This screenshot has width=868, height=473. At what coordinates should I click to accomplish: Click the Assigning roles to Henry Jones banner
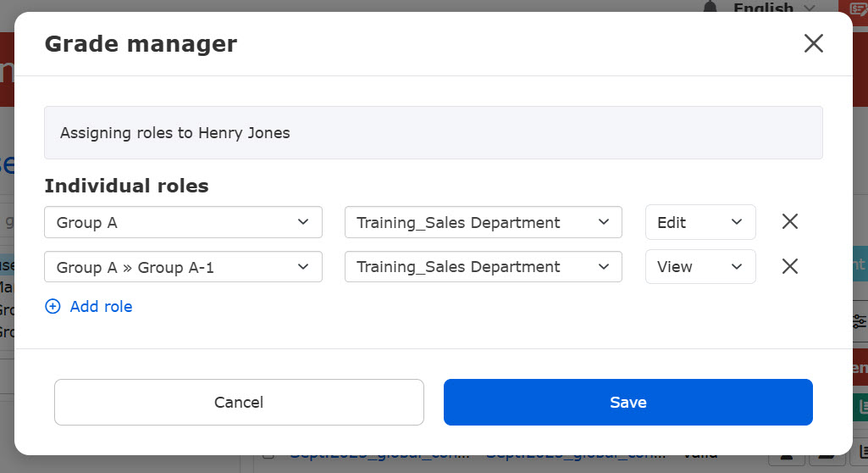[433, 133]
